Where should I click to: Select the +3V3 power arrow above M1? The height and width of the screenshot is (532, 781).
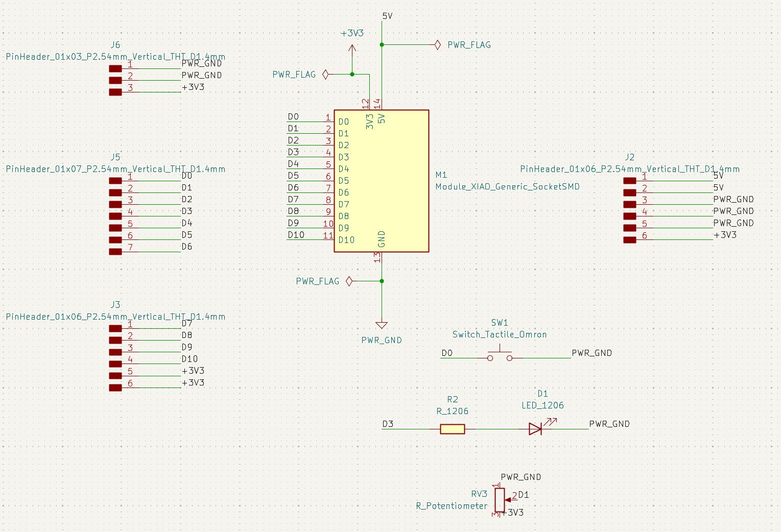coord(352,47)
